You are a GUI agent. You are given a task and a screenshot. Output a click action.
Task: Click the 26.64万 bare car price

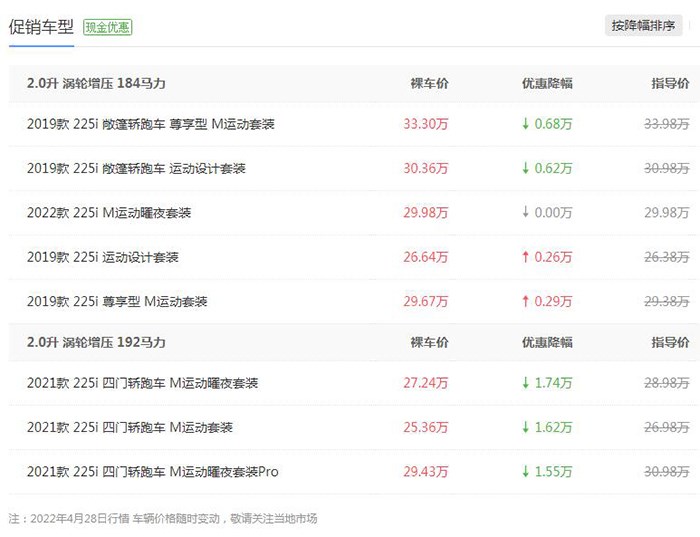click(x=425, y=257)
